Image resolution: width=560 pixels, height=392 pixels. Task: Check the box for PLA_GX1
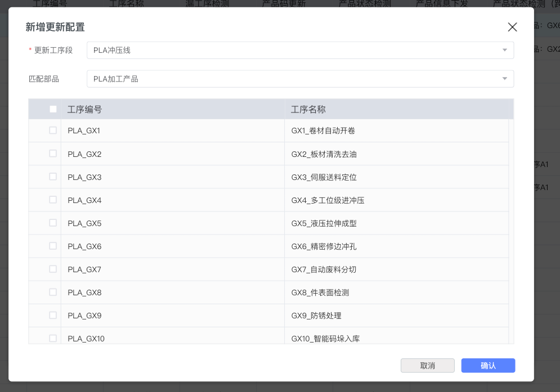click(53, 130)
